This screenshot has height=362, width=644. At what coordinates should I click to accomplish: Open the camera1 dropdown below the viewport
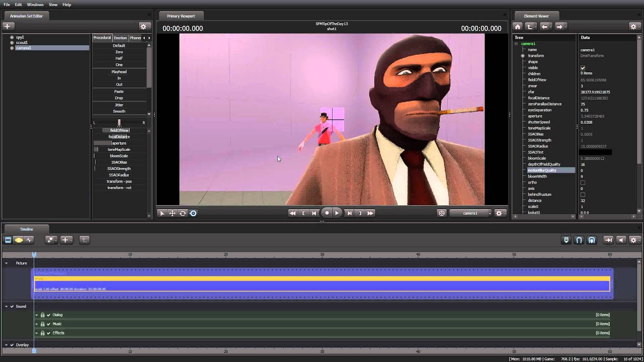coord(470,213)
